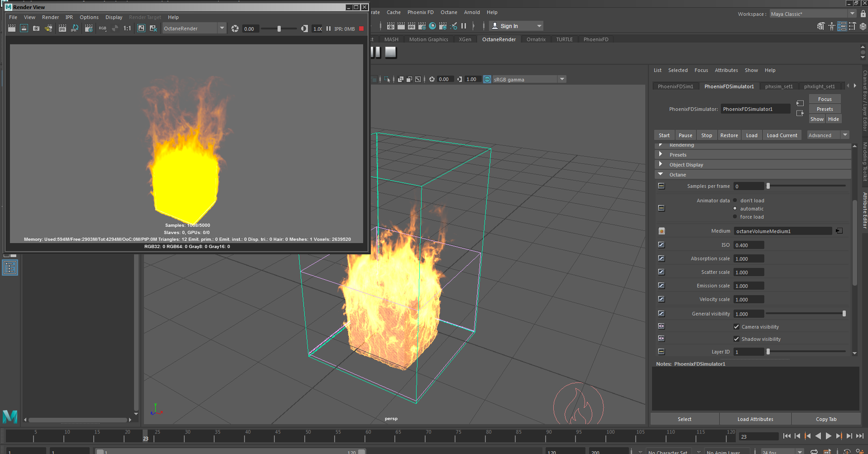Stop IPR with the red square button
The height and width of the screenshot is (454, 868).
(x=361, y=29)
